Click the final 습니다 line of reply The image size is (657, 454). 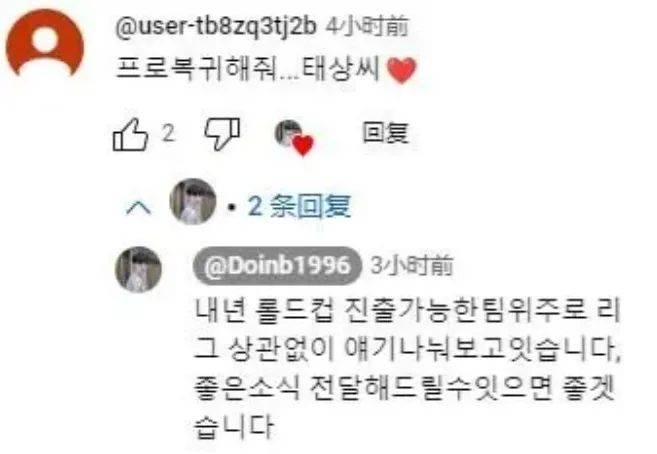234,427
